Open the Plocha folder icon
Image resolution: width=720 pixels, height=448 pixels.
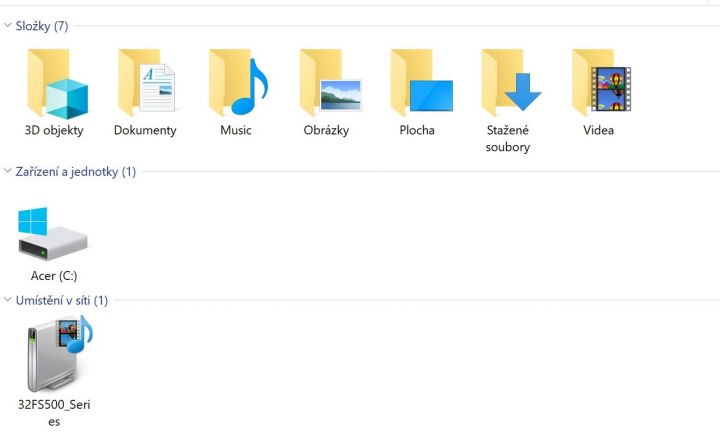pos(422,83)
